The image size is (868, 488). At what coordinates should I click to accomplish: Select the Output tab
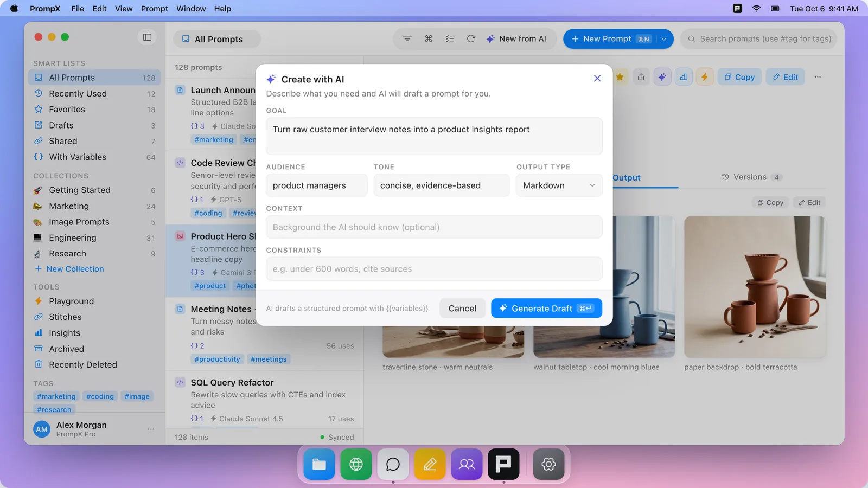tap(626, 178)
